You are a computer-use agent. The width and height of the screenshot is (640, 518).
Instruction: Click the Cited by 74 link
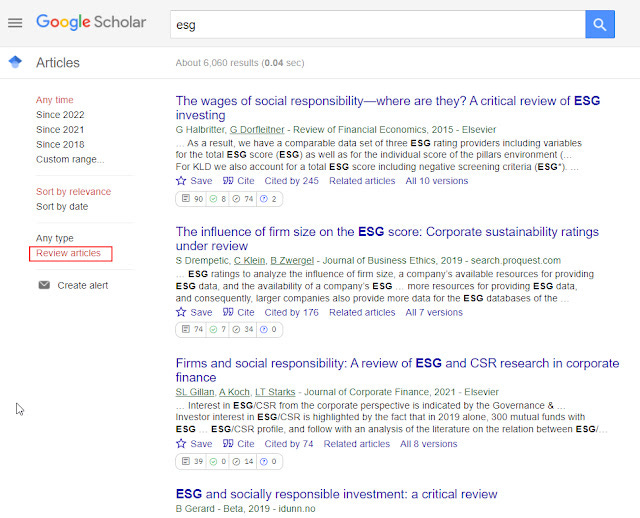tap(289, 444)
